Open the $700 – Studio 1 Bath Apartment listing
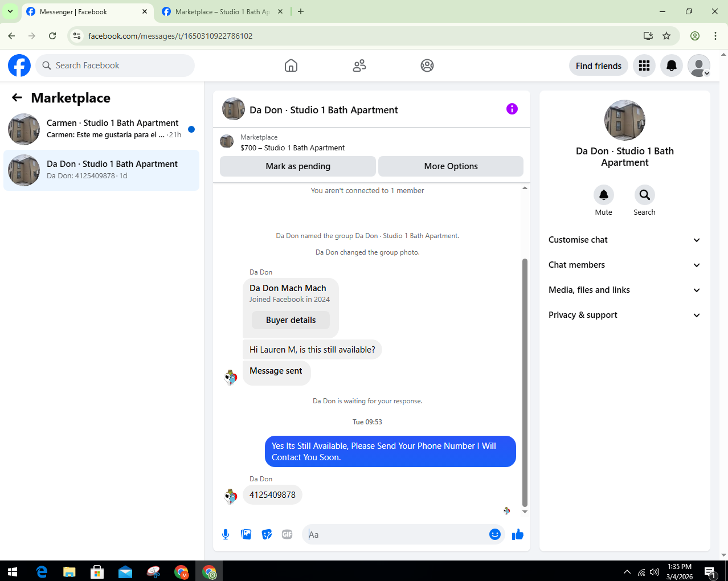The image size is (728, 581). point(292,148)
